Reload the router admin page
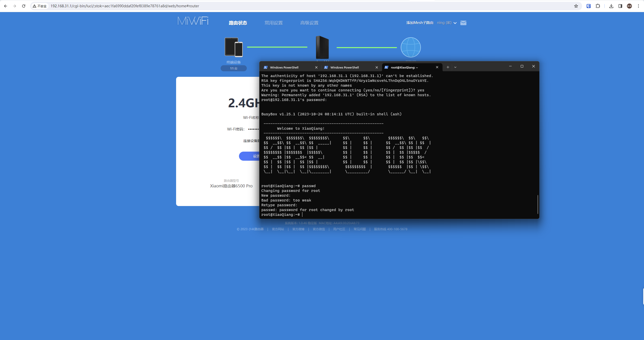 (24, 6)
